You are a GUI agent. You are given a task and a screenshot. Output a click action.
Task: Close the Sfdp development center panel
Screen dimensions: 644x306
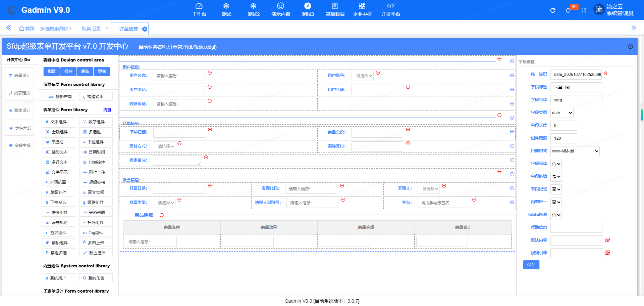pos(630,46)
